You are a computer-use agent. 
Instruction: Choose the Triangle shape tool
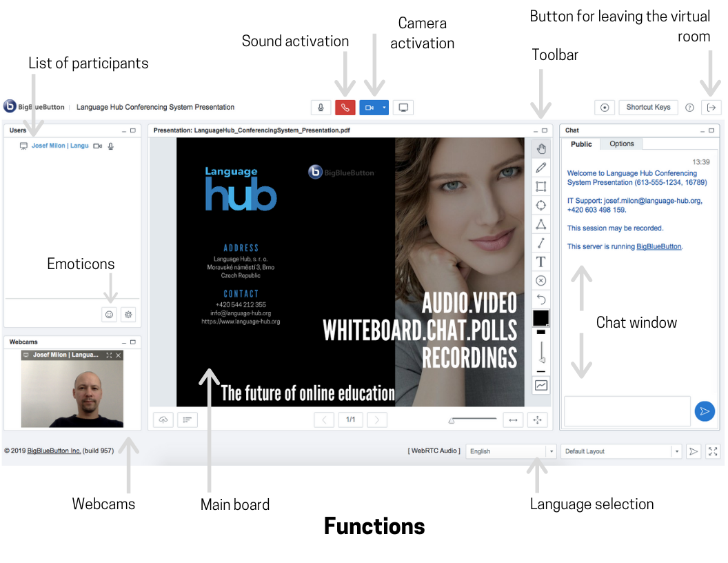click(x=541, y=224)
